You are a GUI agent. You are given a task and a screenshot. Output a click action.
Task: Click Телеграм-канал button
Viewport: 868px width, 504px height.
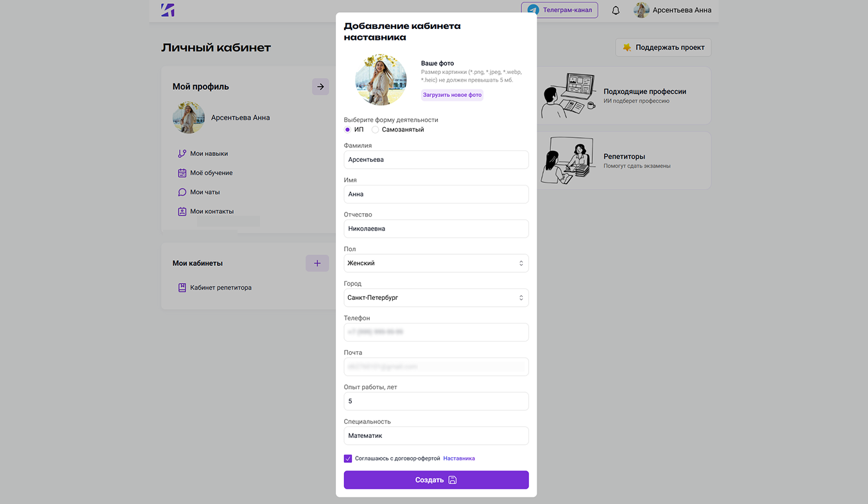[559, 10]
